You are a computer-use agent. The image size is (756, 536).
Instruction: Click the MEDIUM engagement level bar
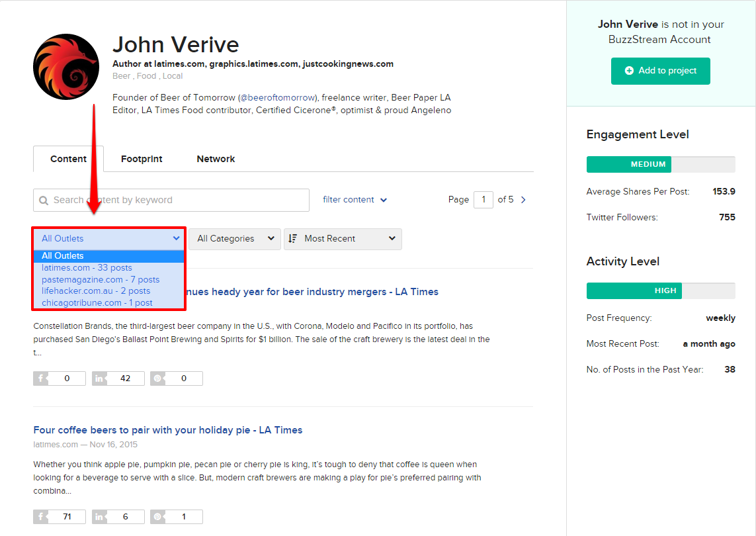click(628, 164)
